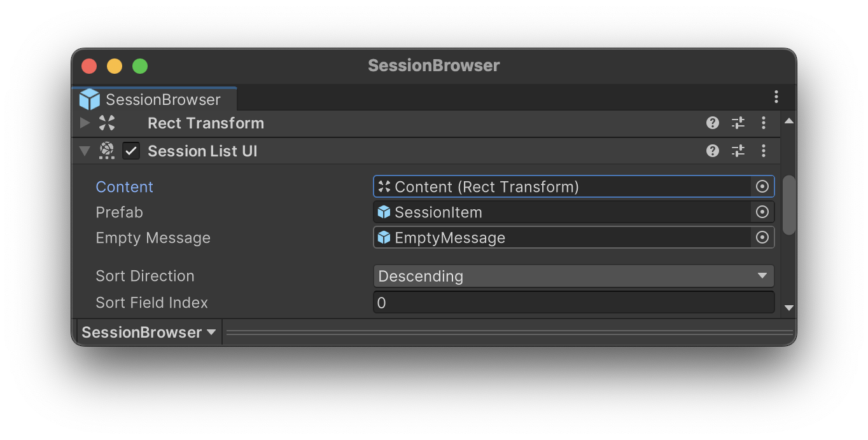Open Rect Transform preset sliders icon
868x440 pixels.
738,123
